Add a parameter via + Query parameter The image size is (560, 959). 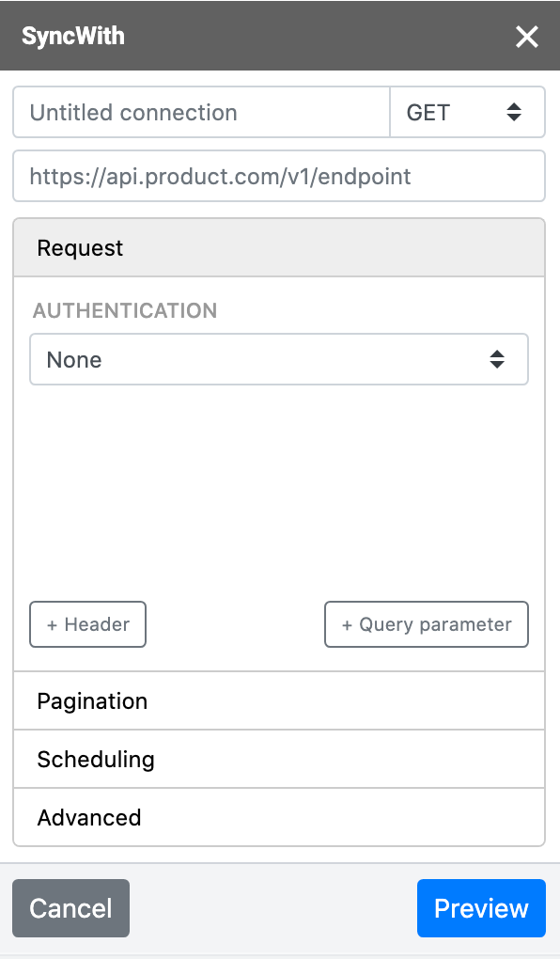[x=426, y=624]
